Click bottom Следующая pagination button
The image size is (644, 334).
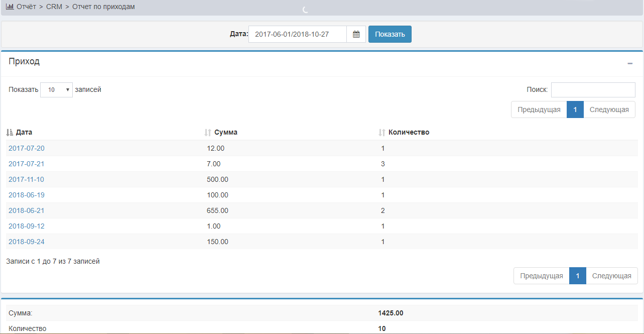pos(611,276)
